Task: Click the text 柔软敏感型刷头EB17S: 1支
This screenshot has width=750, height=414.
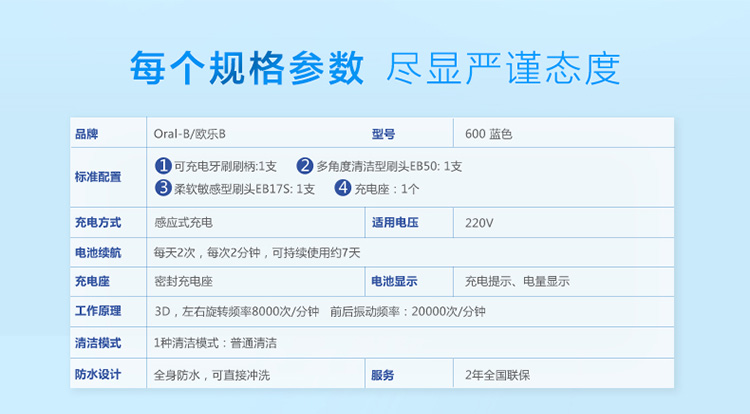Action: click(x=244, y=189)
